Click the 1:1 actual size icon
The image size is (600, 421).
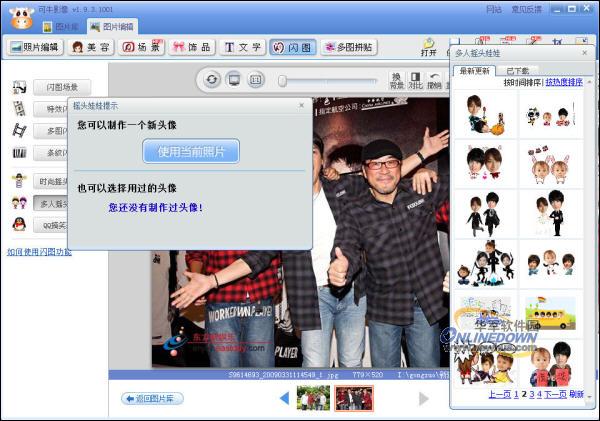point(256,80)
